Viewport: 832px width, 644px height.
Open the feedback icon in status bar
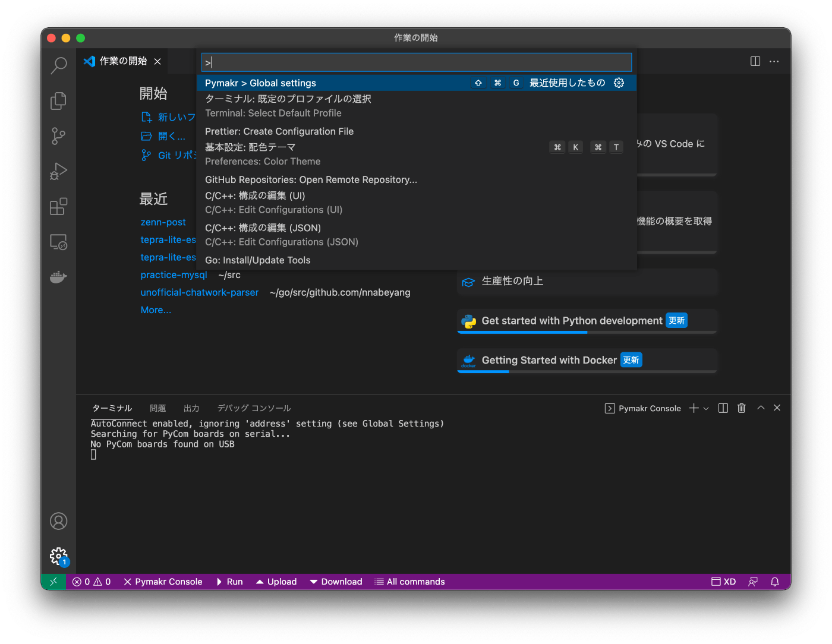753,582
